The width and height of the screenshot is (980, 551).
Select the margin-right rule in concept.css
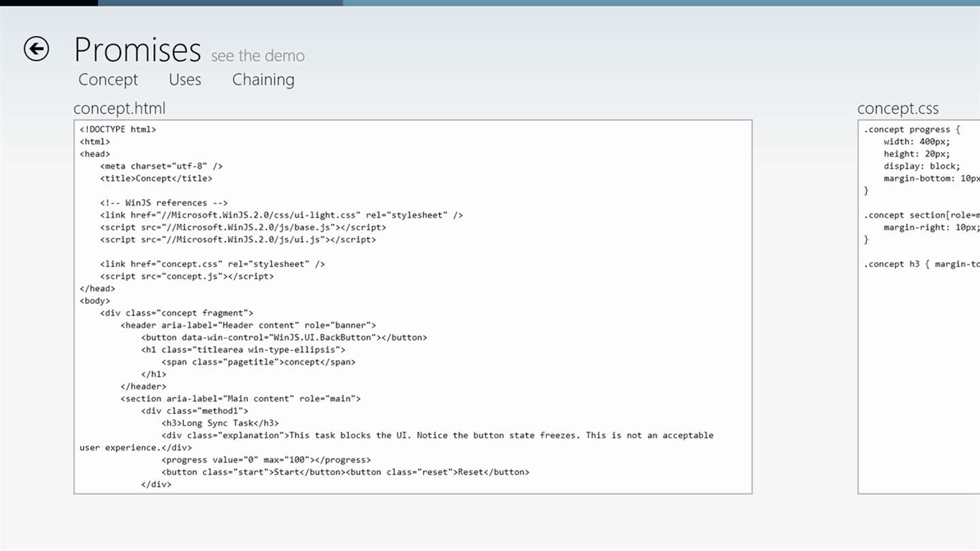point(932,227)
